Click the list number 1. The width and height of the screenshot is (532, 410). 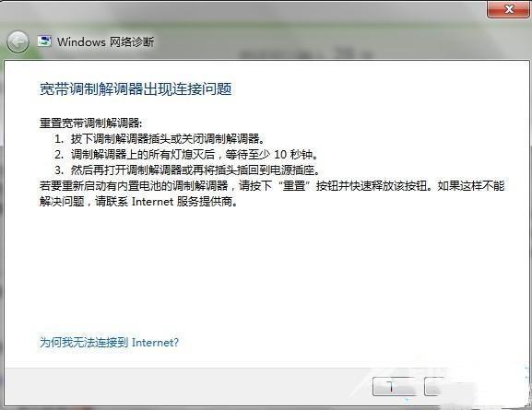(59, 139)
